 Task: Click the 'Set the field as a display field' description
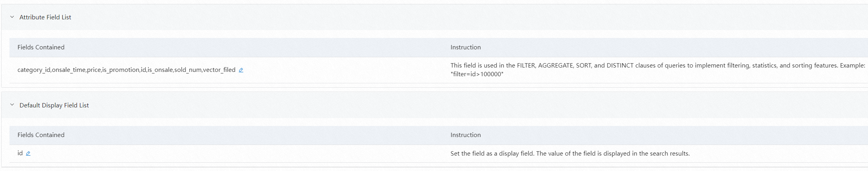tap(570, 153)
